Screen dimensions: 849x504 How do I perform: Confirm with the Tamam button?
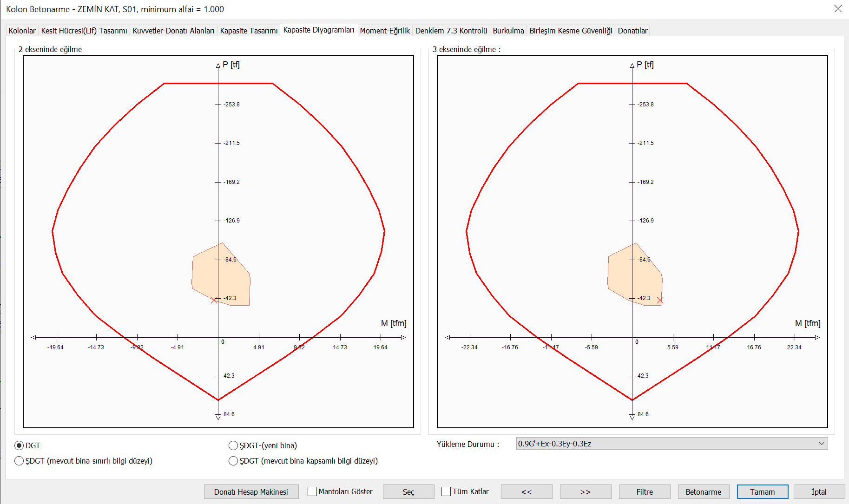click(x=762, y=491)
